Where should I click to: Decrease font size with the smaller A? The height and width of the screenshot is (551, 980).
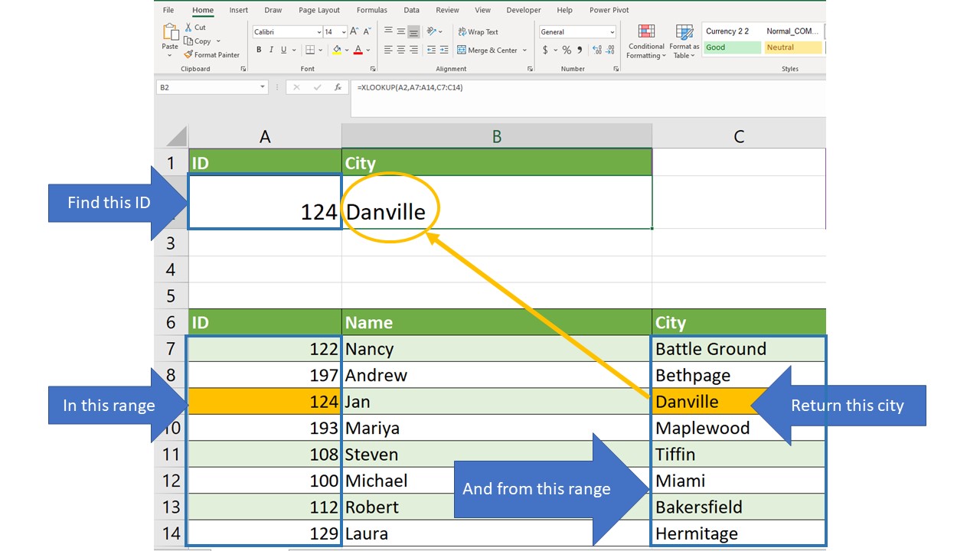367,32
